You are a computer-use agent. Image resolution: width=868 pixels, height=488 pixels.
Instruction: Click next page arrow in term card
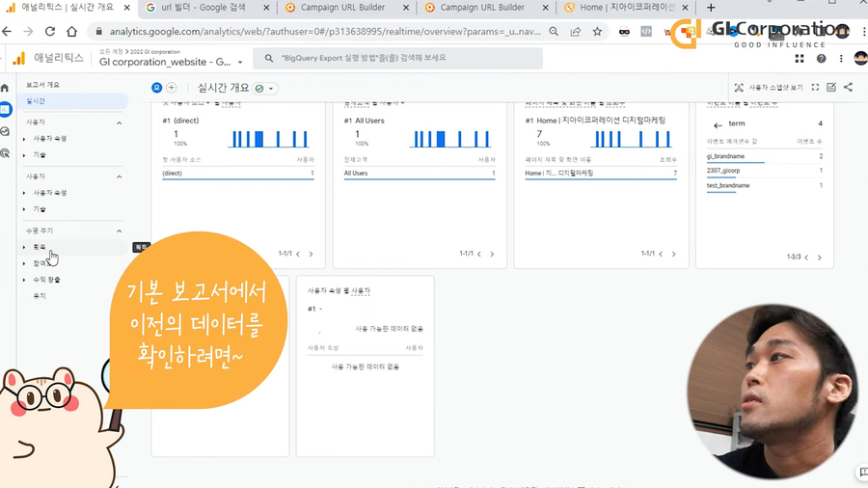click(819, 258)
